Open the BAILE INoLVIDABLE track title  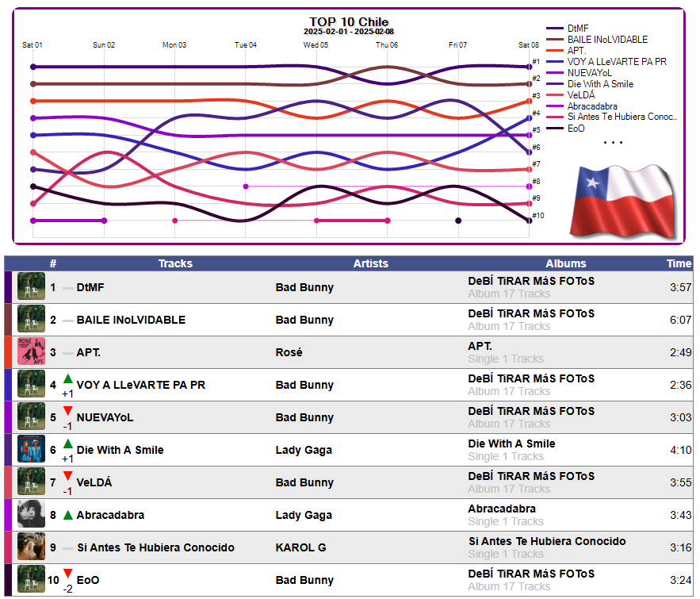click(131, 320)
